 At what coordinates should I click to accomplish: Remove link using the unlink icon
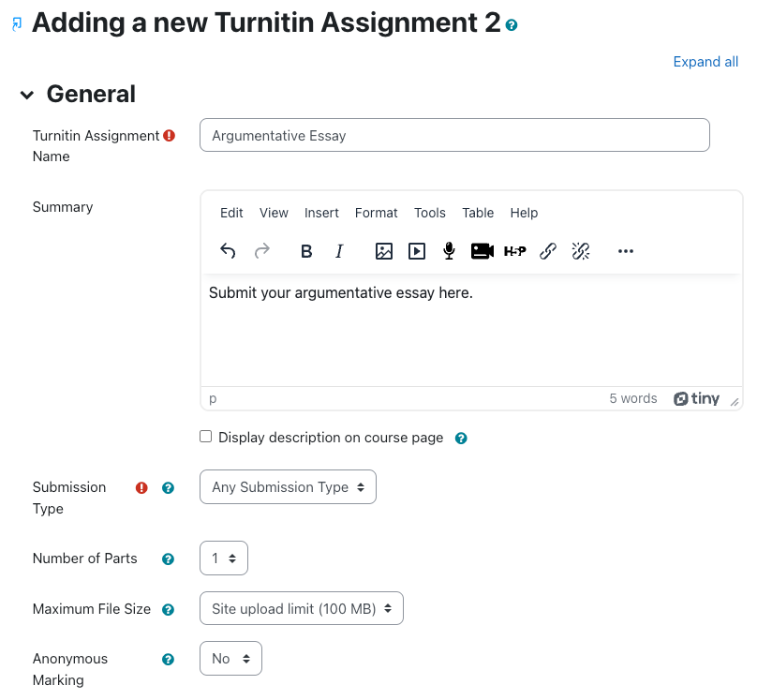581,251
